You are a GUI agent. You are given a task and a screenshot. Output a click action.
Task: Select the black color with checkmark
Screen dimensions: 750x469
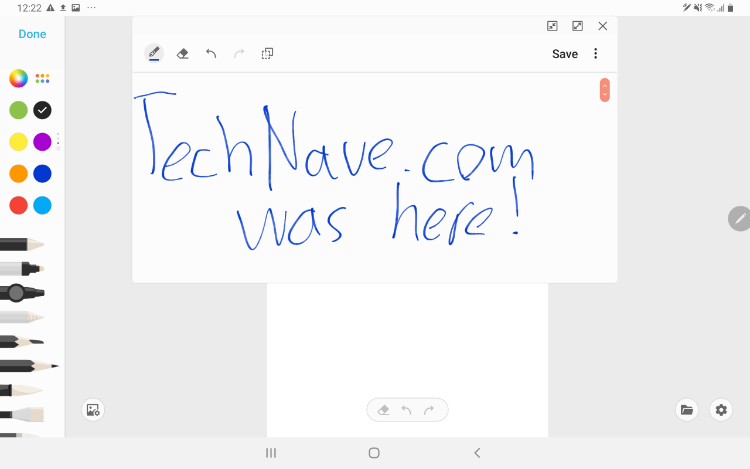(42, 110)
